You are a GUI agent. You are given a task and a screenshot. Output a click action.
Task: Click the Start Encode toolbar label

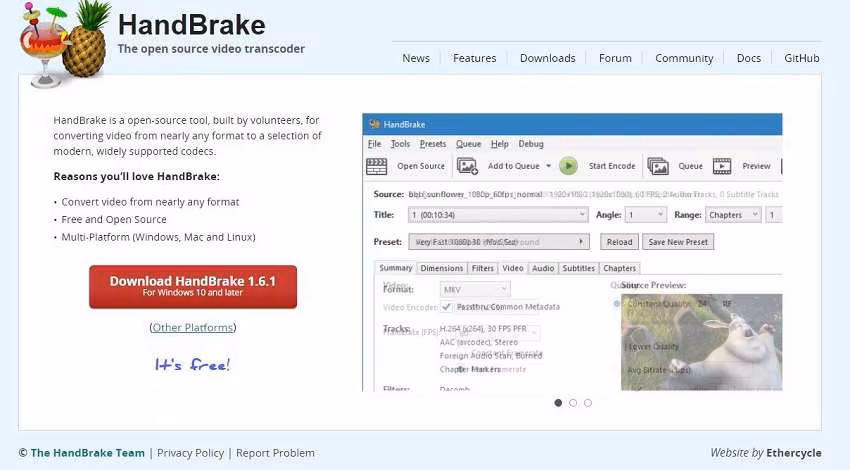tap(612, 166)
